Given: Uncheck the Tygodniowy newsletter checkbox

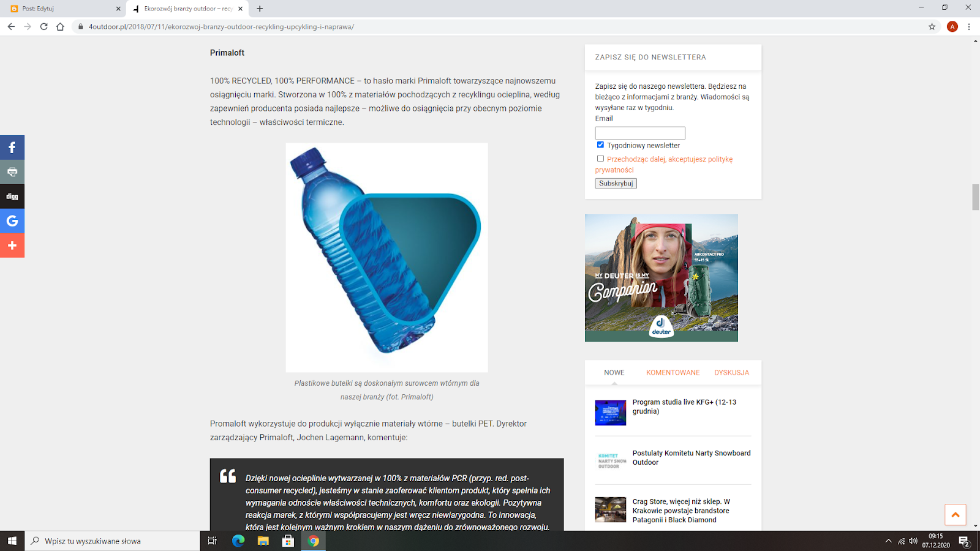Looking at the screenshot, I should (x=600, y=144).
